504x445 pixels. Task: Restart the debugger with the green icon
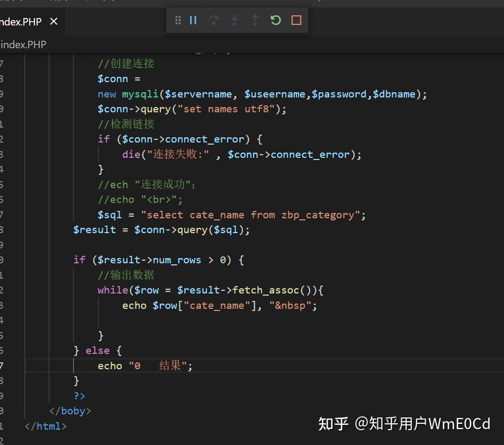pyautogui.click(x=275, y=20)
